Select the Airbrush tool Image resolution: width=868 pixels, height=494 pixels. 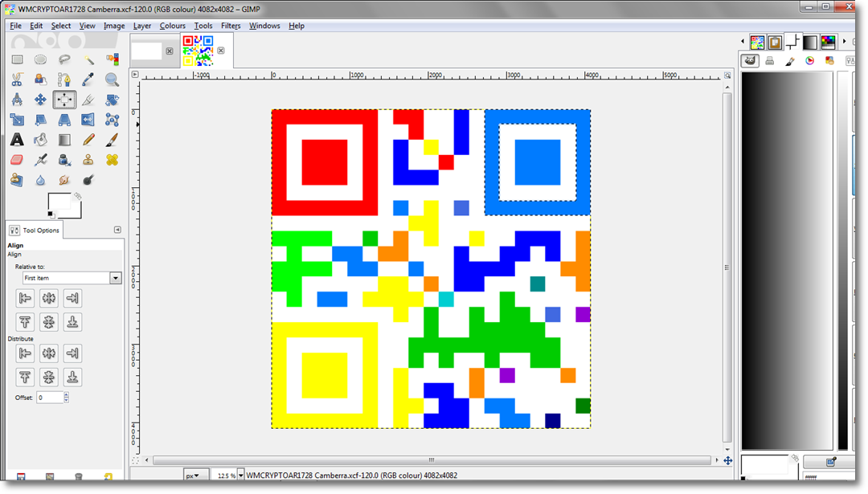coord(40,160)
